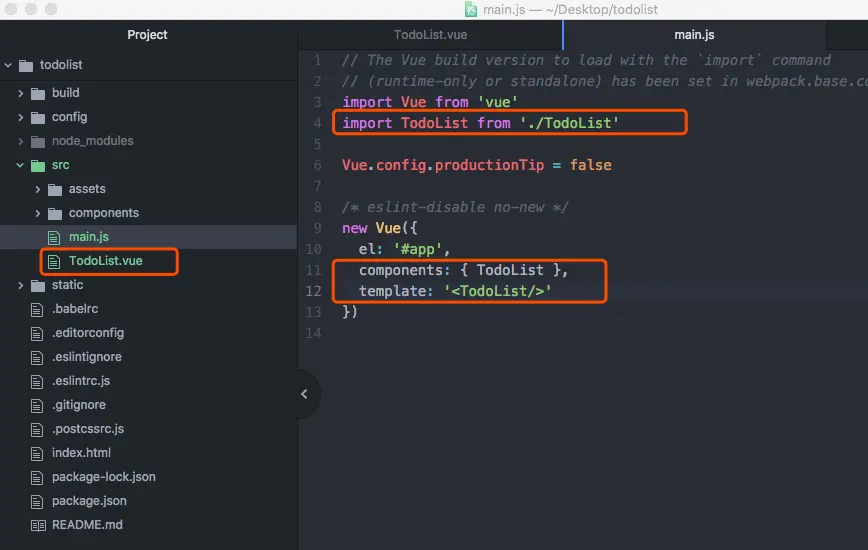
Task: Switch to the TodoList.vue editor tab
Action: point(430,35)
